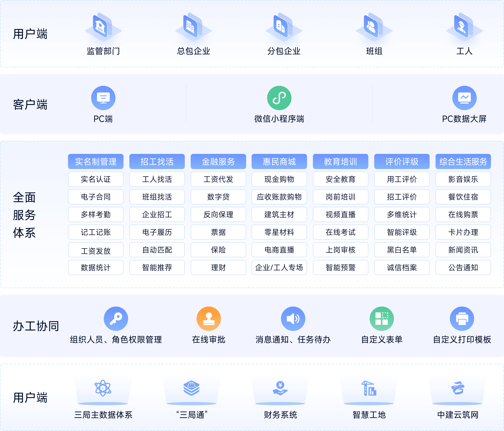The height and width of the screenshot is (431, 504).
Task: Click the 智慧工地 crane icon
Action: click(369, 388)
